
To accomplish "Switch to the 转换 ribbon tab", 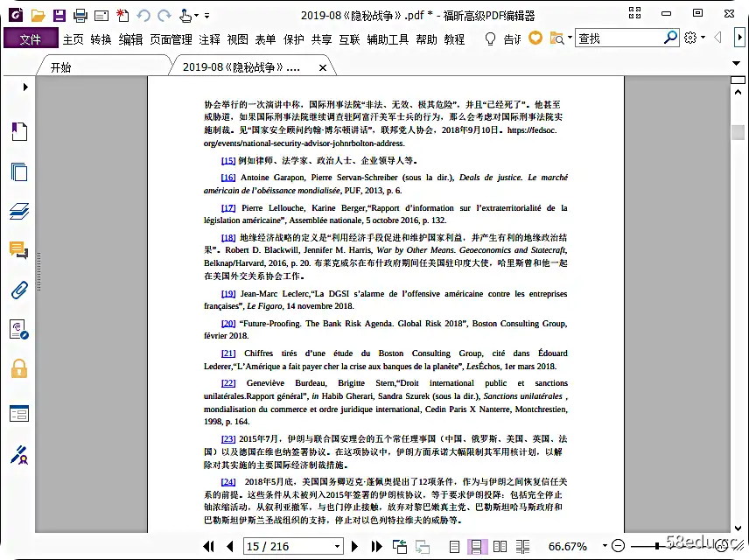I will pos(101,39).
